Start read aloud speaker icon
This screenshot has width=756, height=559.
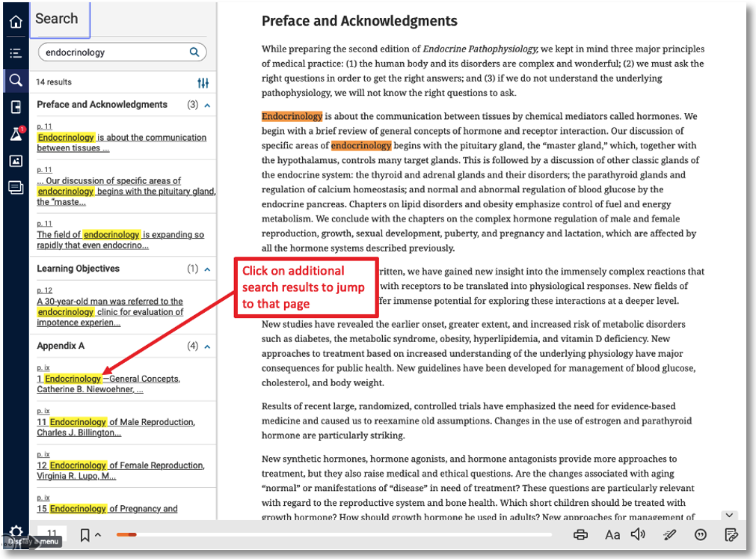(x=639, y=534)
